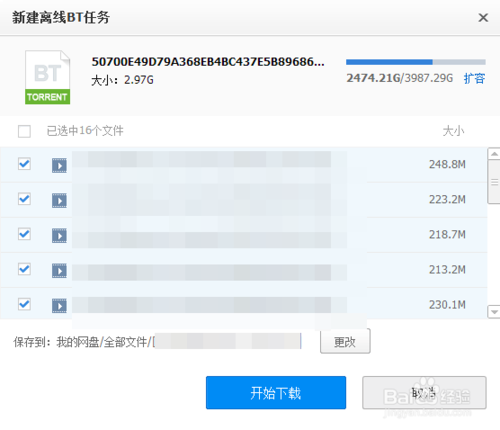Click the video icon beside 230.1M file

(x=59, y=306)
